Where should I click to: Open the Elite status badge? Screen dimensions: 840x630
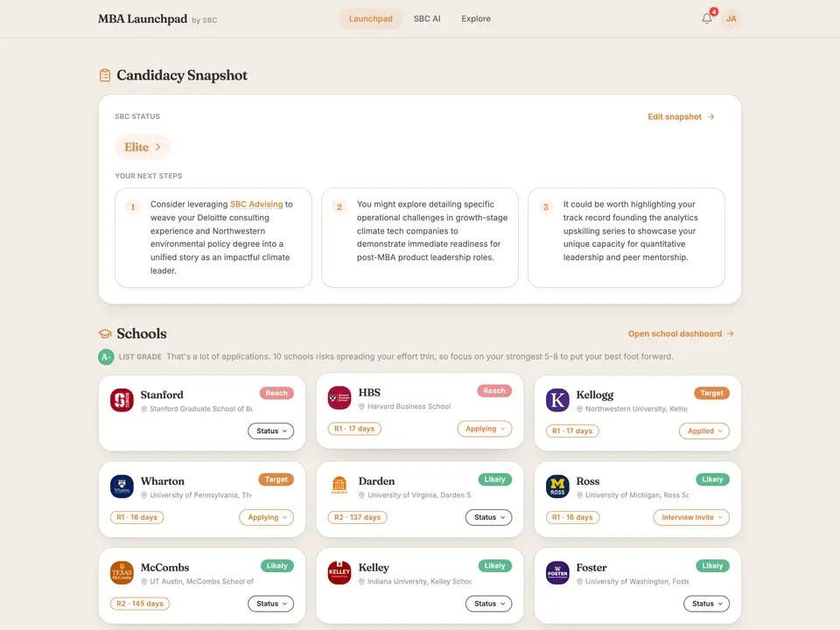click(143, 147)
